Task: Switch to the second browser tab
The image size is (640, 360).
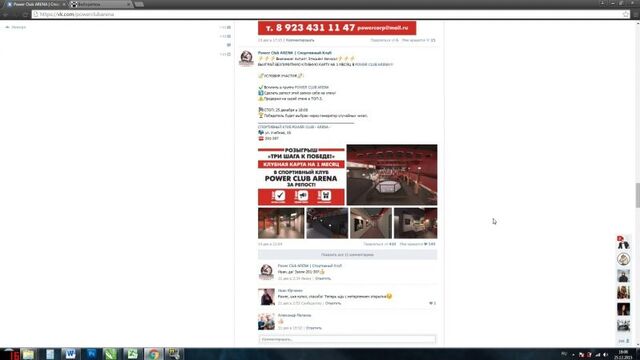Action: (x=101, y=4)
